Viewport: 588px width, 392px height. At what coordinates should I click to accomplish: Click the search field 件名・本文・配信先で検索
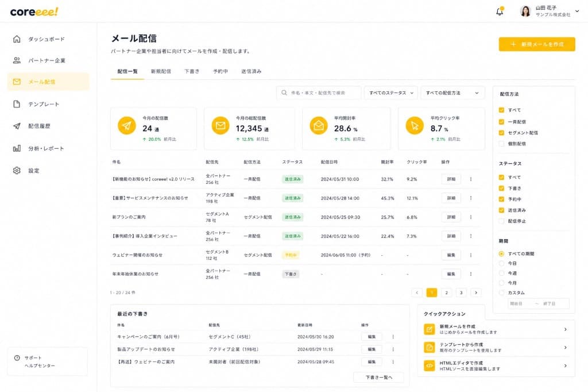click(x=319, y=93)
